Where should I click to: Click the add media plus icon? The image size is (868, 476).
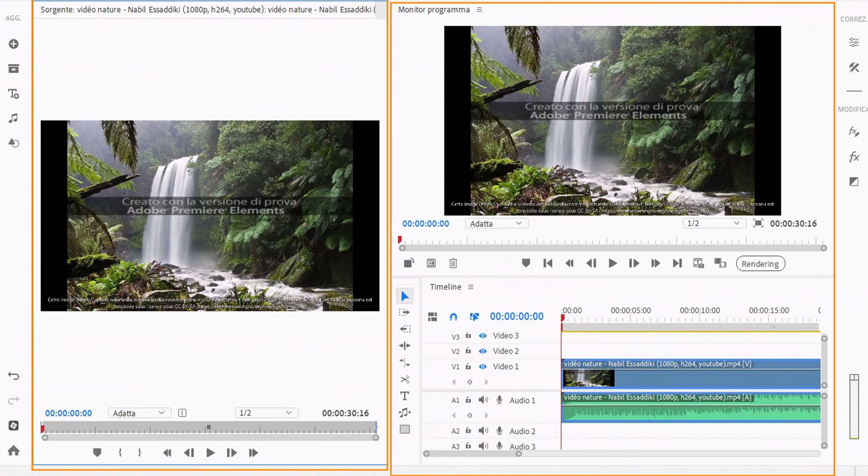pos(14,44)
